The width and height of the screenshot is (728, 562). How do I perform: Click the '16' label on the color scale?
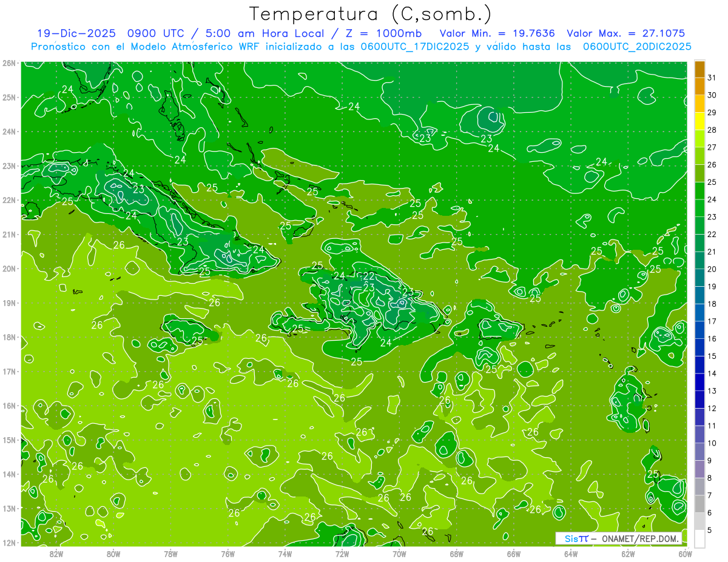[712, 339]
